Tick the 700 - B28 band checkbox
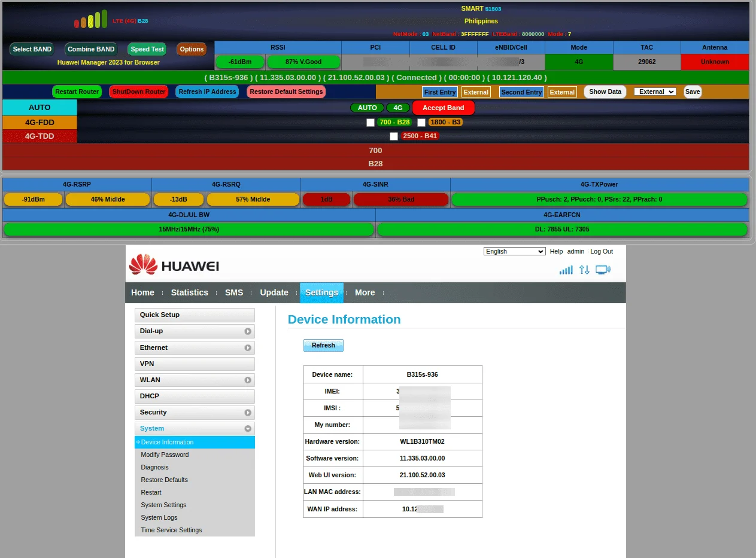This screenshot has height=558, width=756. pyautogui.click(x=371, y=123)
